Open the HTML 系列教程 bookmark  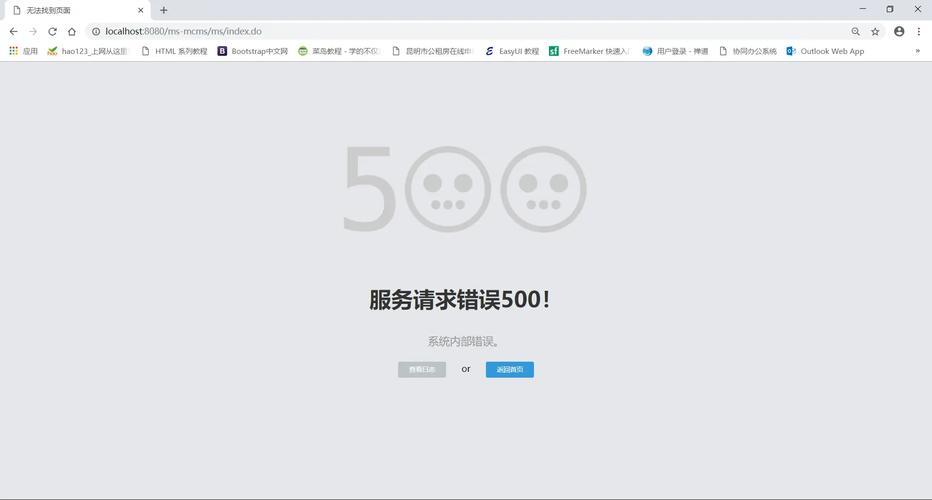[174, 51]
